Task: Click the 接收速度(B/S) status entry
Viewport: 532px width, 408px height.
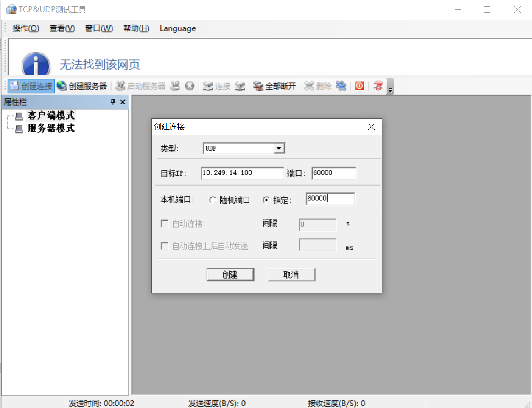Action: 336,403
